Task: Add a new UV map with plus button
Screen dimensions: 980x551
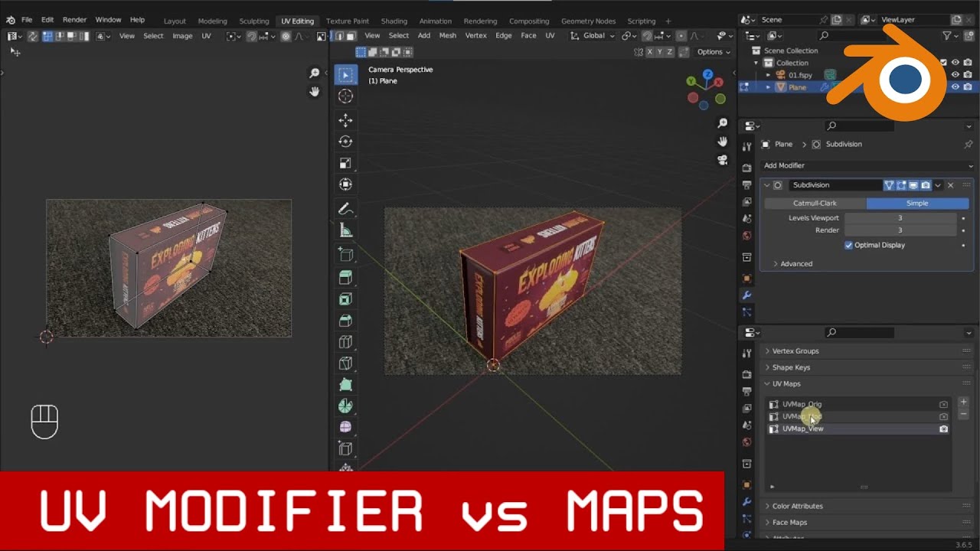Action: tap(963, 402)
